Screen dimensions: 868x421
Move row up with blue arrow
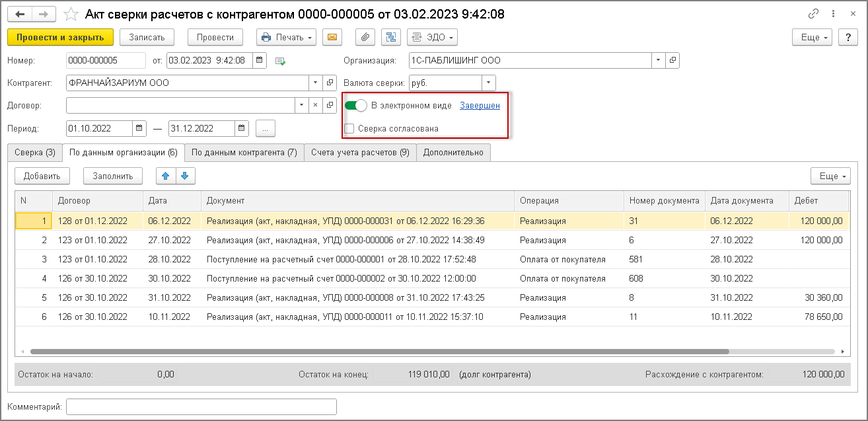(166, 176)
